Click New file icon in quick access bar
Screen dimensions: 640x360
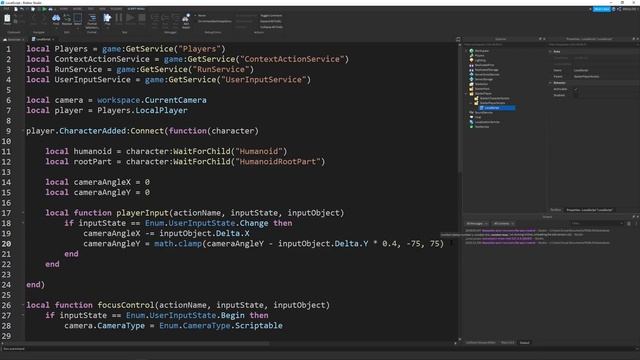(16, 9)
